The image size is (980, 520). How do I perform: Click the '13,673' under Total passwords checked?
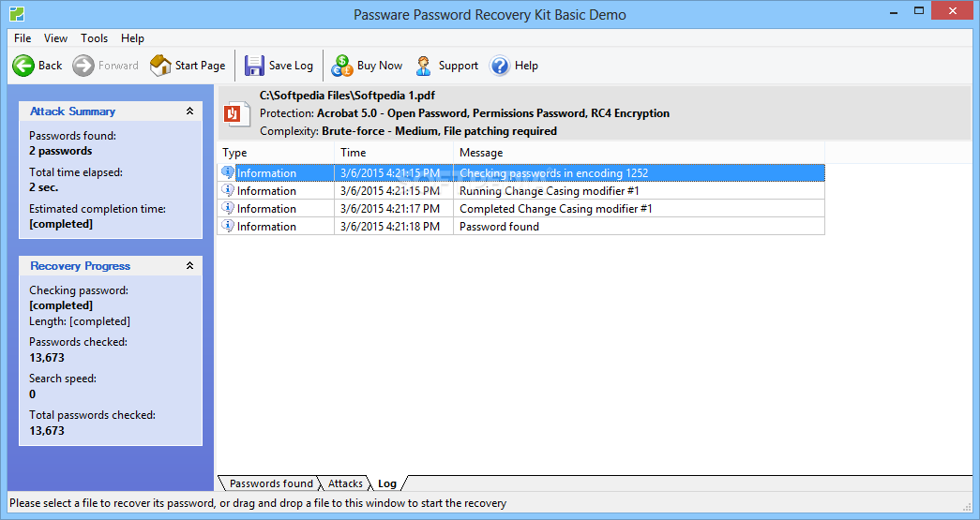pos(47,431)
